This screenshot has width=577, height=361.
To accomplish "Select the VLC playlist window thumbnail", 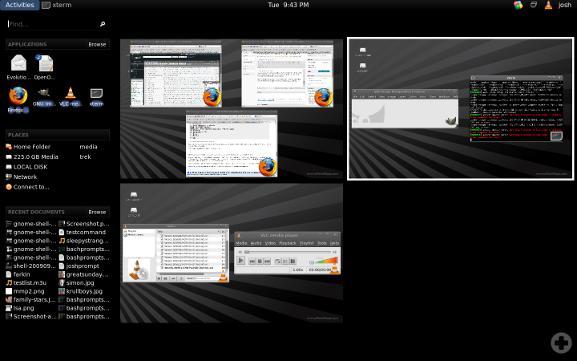I will [x=176, y=254].
